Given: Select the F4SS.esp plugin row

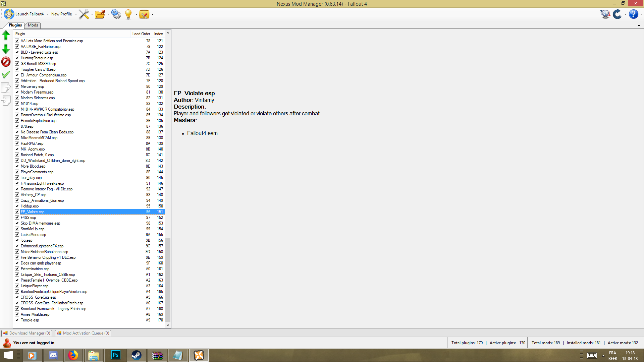Looking at the screenshot, I should (x=89, y=218).
